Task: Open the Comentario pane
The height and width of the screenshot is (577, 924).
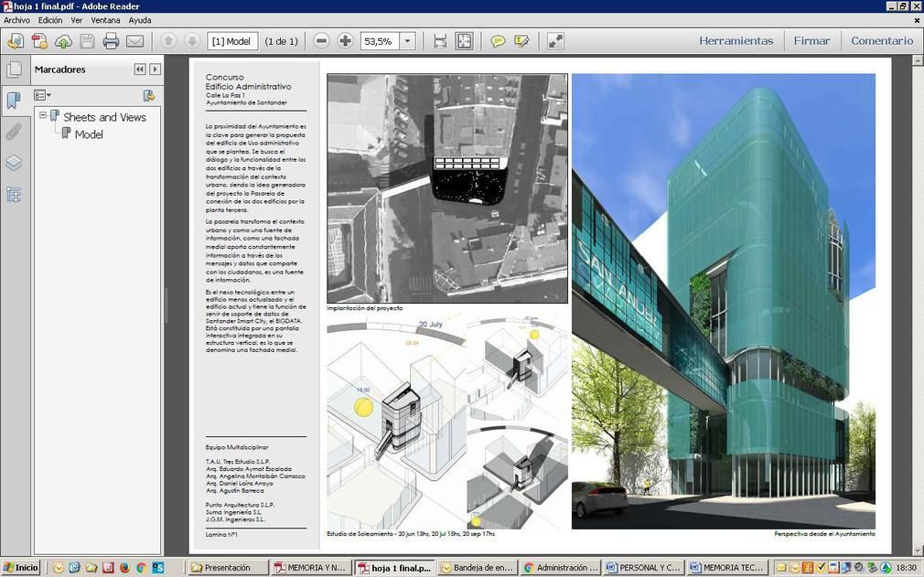Action: click(x=882, y=41)
